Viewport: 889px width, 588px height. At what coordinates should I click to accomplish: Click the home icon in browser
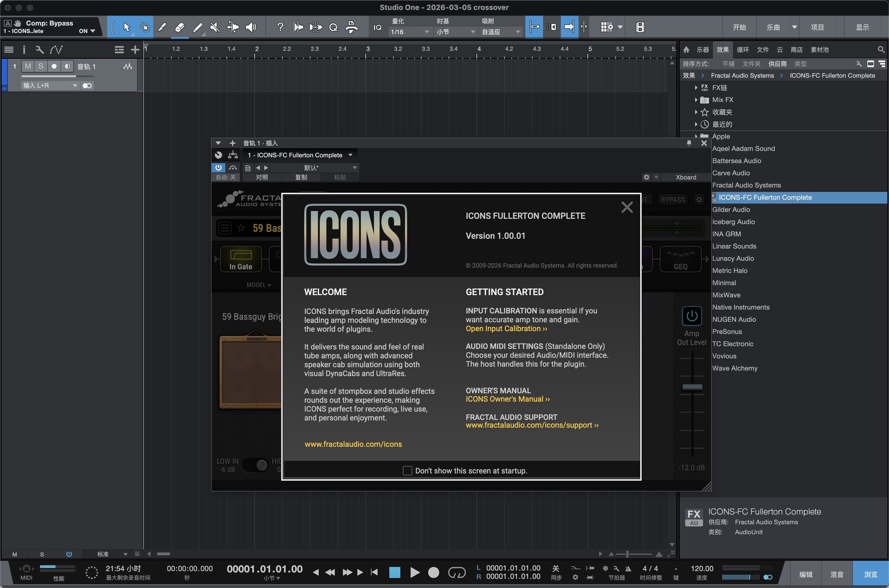(x=686, y=50)
